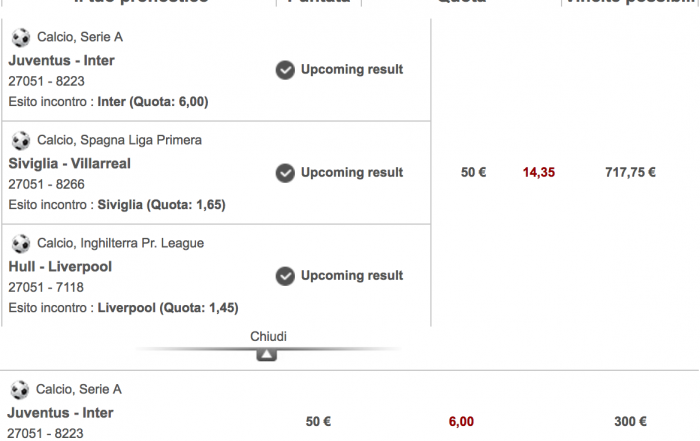Collapse the bet details with the up-arrow handle

267,355
